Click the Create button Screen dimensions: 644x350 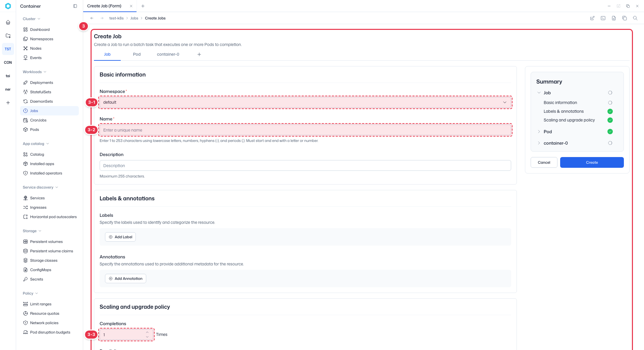(592, 162)
